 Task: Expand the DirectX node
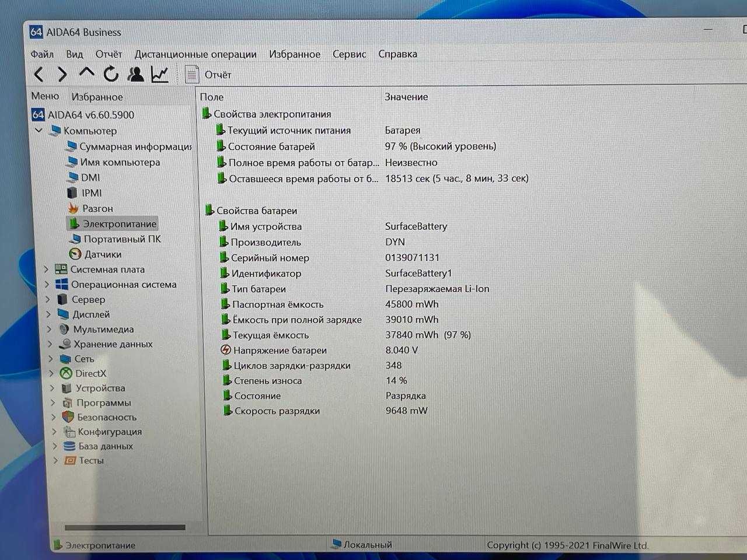click(51, 373)
